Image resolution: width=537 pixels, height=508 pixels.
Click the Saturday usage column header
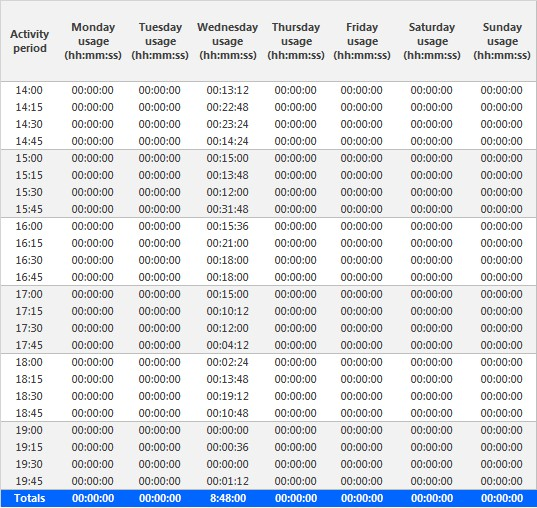click(432, 41)
